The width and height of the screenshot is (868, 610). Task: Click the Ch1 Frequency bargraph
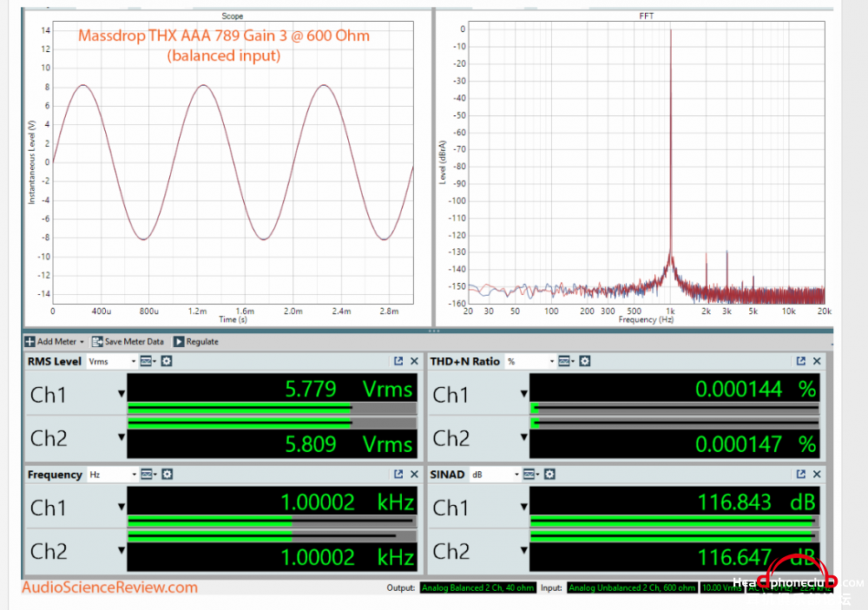[273, 521]
